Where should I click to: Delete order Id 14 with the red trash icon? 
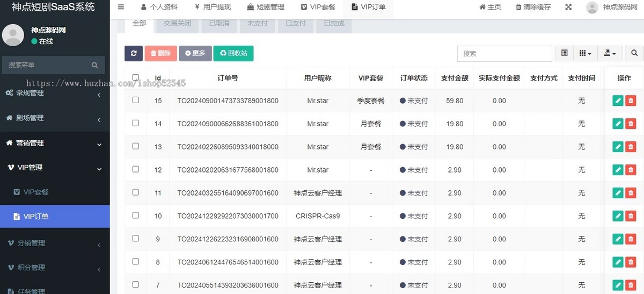point(631,124)
